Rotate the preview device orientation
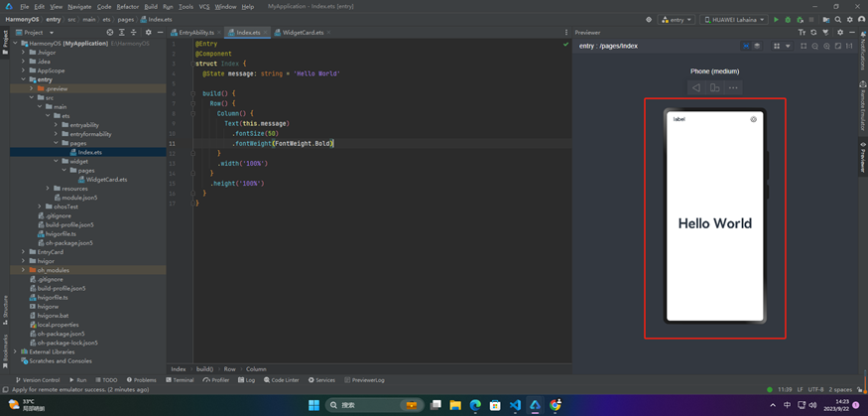868x416 pixels. coord(714,87)
